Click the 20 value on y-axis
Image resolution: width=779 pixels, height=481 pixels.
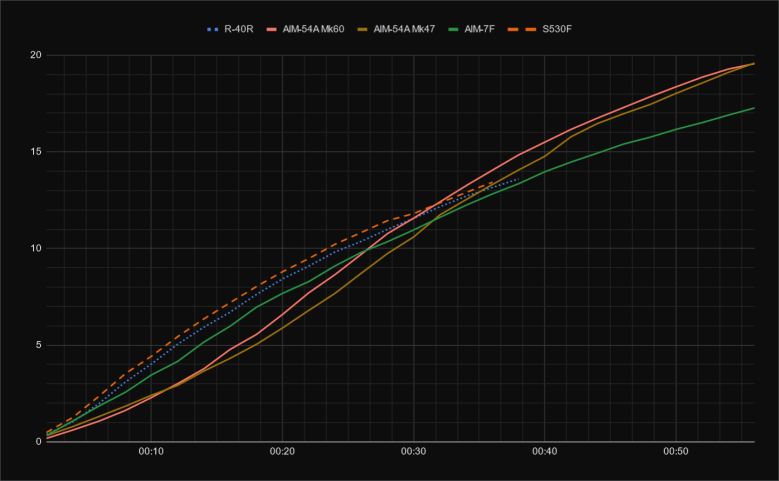34,55
